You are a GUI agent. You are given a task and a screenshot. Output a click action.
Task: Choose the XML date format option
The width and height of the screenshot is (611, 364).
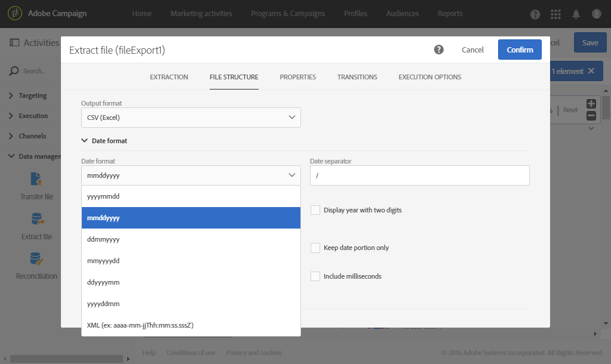191,325
